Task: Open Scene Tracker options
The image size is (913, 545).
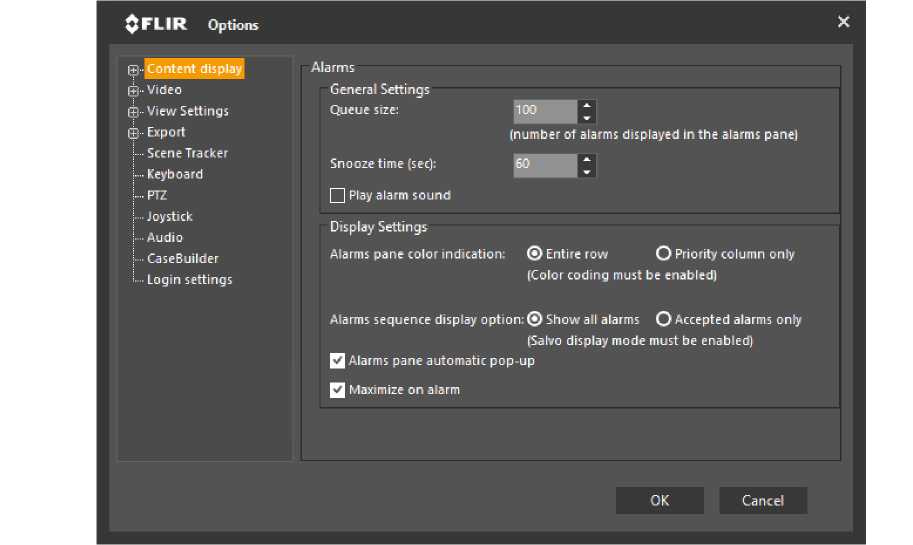Action: click(187, 153)
